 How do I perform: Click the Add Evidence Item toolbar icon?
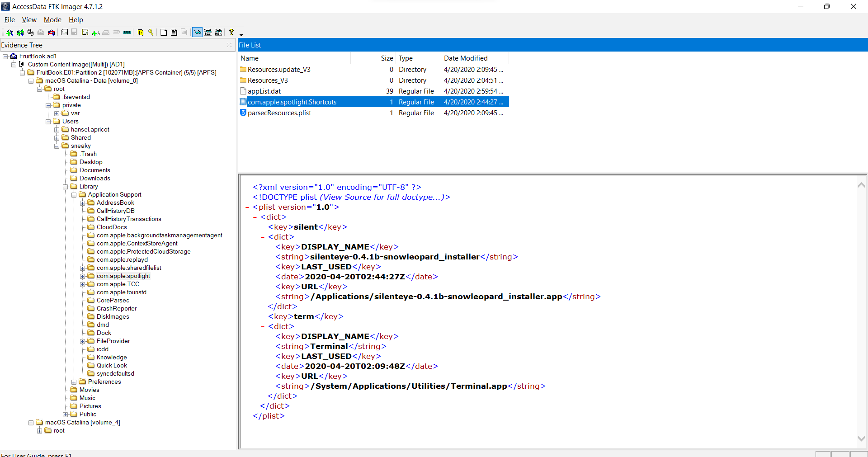[x=9, y=33]
